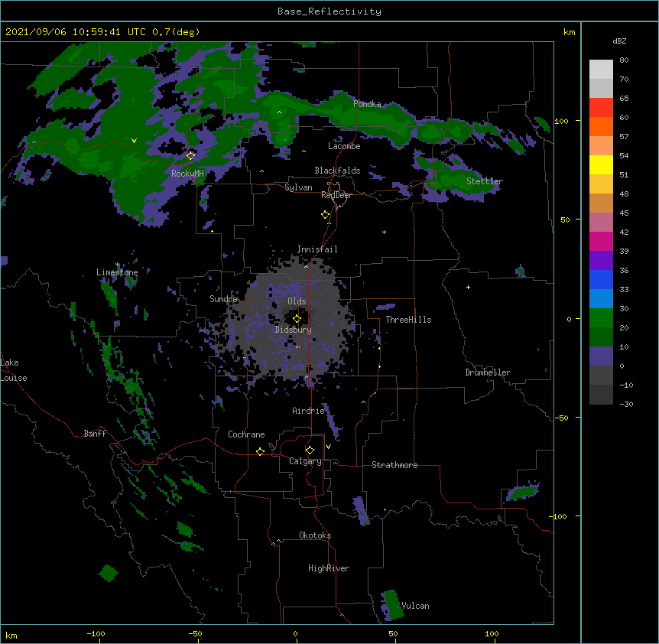Click the Lake Louise label

(14, 370)
